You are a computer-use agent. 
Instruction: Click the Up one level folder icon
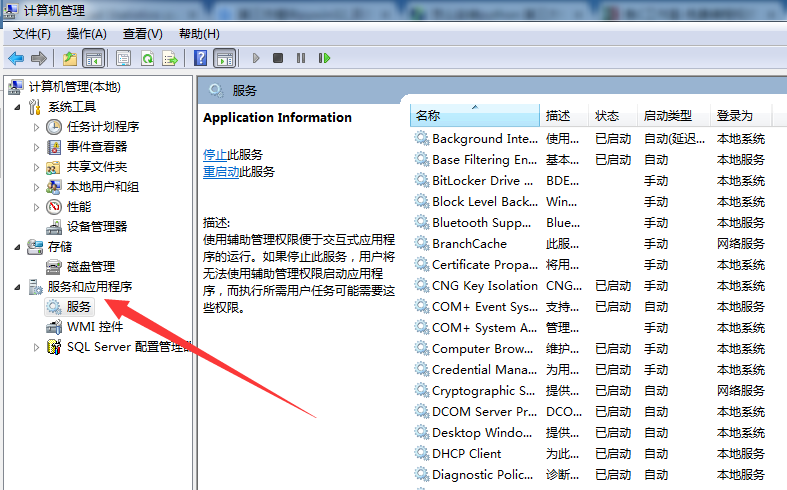[70, 58]
